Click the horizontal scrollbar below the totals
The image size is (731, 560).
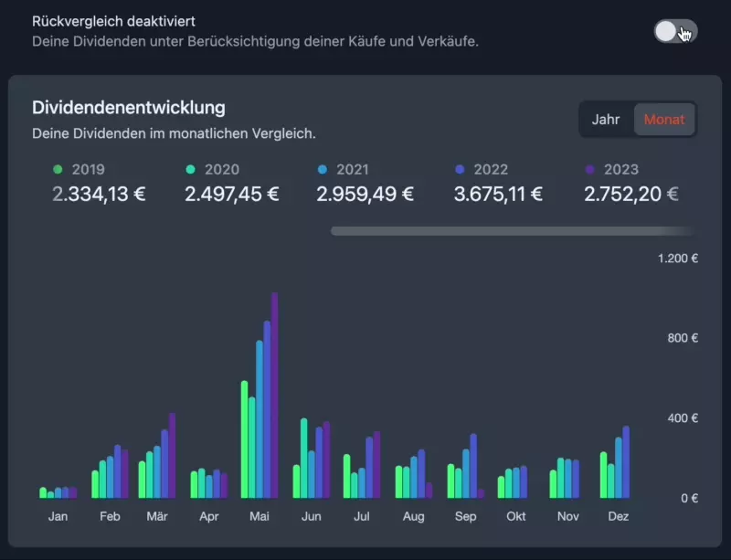click(512, 229)
